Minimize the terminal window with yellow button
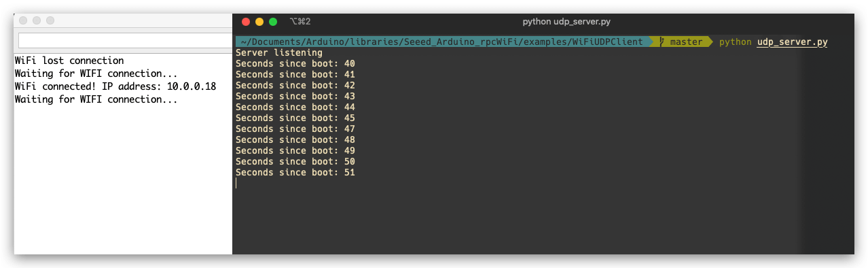 point(259,22)
